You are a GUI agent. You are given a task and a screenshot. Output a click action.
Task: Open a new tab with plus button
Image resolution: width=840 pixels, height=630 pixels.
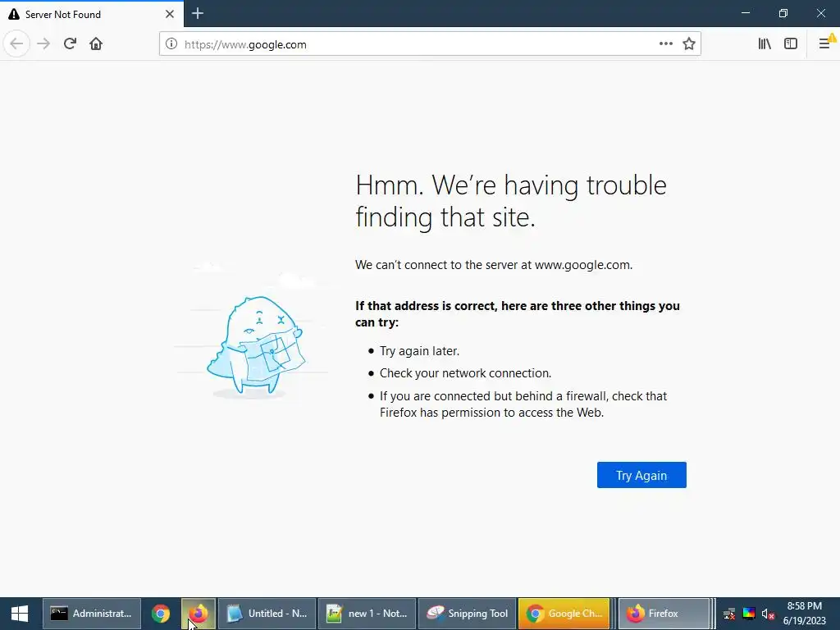198,13
